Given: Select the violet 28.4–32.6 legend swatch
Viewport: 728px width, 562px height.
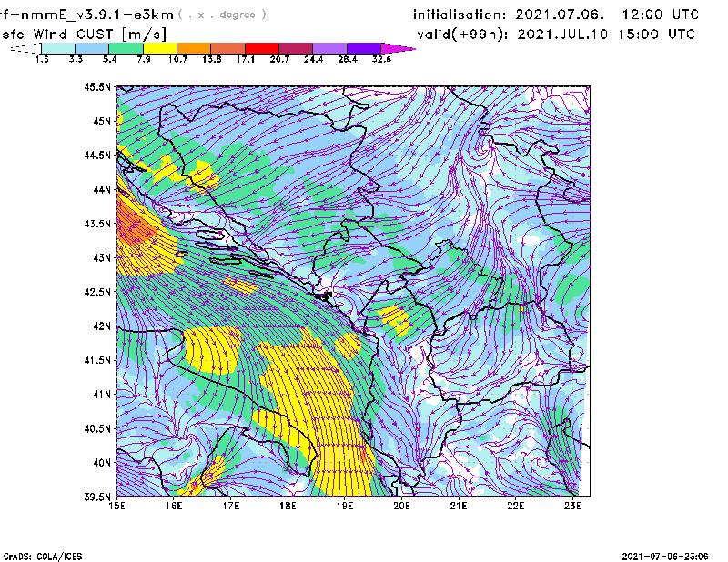Looking at the screenshot, I should coord(364,48).
